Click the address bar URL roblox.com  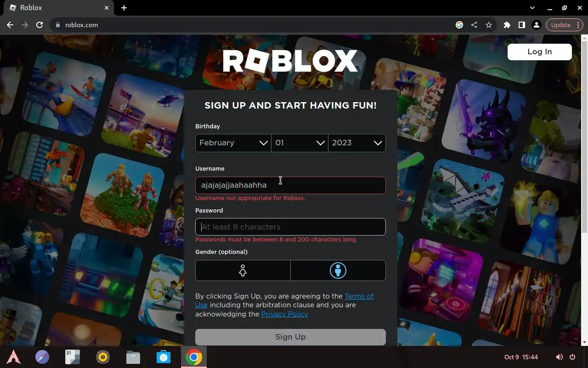[x=81, y=25]
